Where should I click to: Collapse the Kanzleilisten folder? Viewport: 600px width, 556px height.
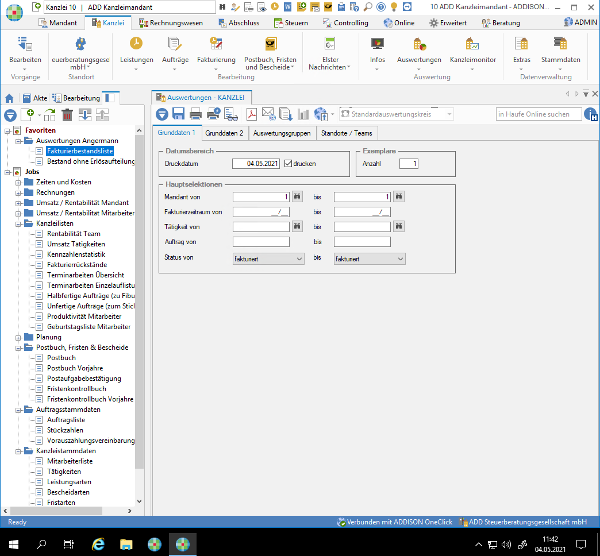coord(18,224)
